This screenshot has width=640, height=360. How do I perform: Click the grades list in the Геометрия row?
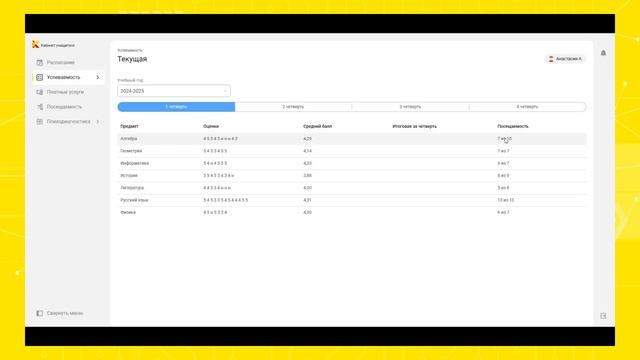(x=215, y=151)
